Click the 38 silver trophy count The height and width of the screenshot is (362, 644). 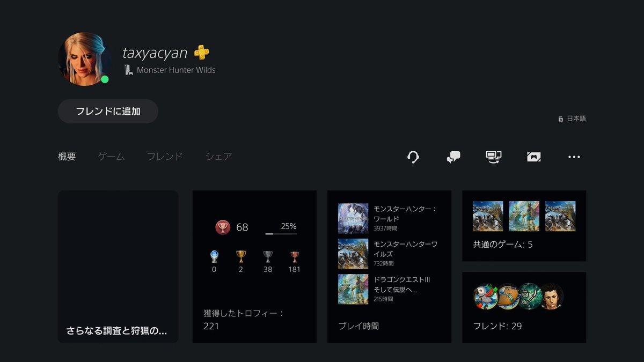(268, 269)
